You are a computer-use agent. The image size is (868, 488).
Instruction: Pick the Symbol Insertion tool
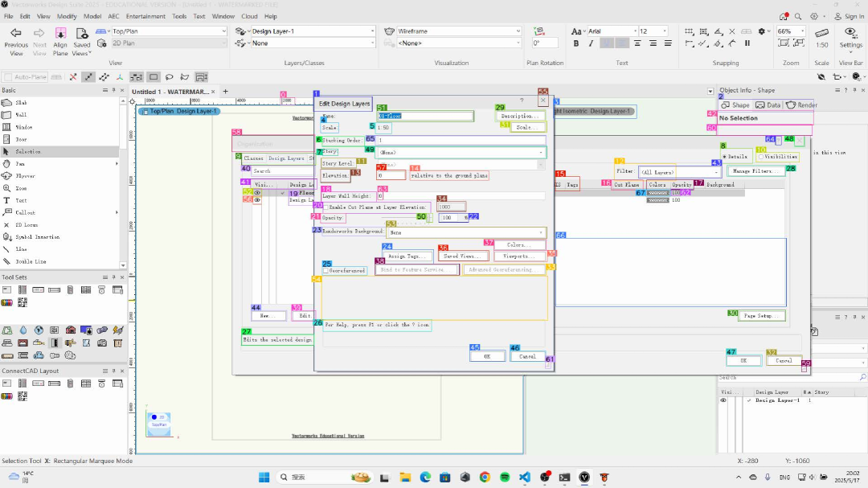tap(36, 237)
